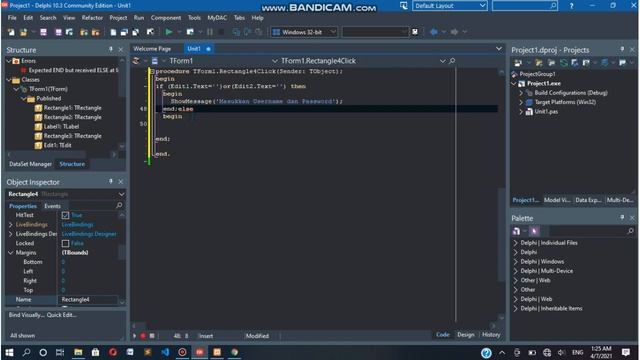Image resolution: width=640 pixels, height=360 pixels.
Task: Click the Bind Visually... link
Action: tap(26, 315)
